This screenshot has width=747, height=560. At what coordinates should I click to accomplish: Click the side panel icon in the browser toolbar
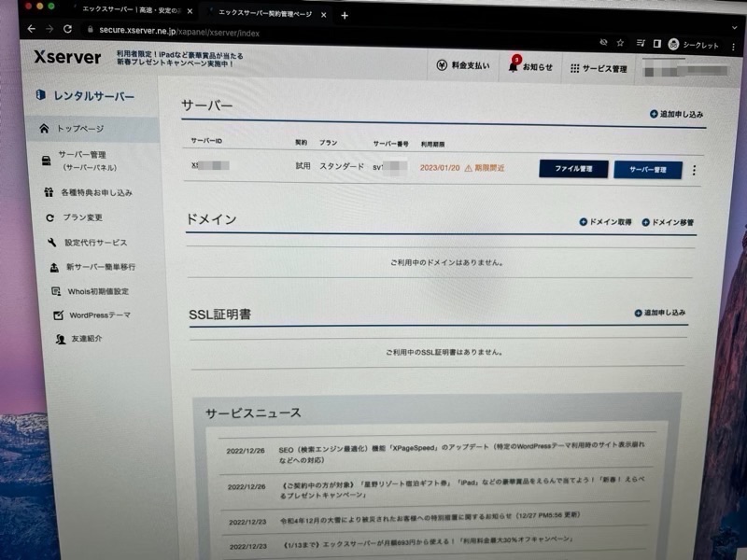tap(657, 44)
